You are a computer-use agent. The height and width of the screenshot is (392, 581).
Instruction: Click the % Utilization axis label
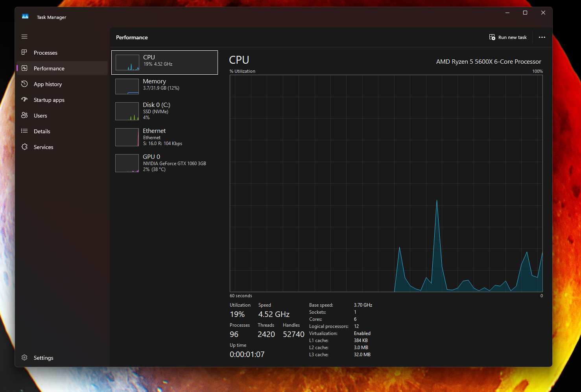tap(242, 71)
